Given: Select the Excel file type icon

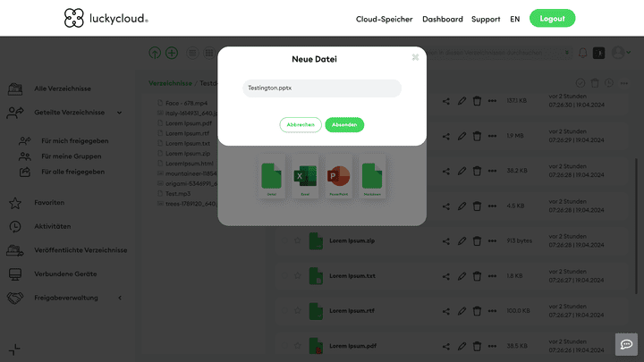Looking at the screenshot, I should click(305, 176).
